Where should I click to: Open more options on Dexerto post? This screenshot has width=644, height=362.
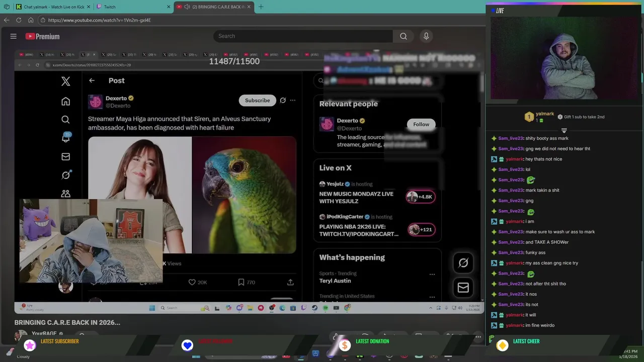[x=293, y=101]
